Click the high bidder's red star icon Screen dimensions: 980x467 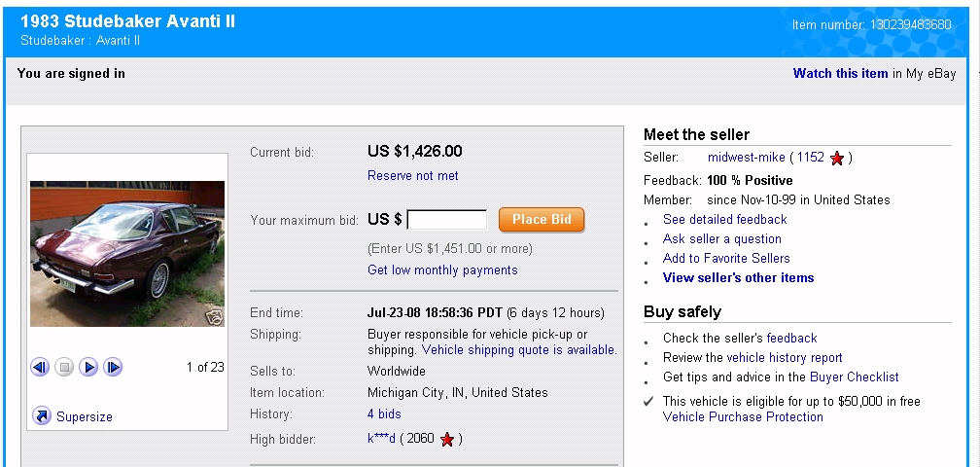click(447, 440)
